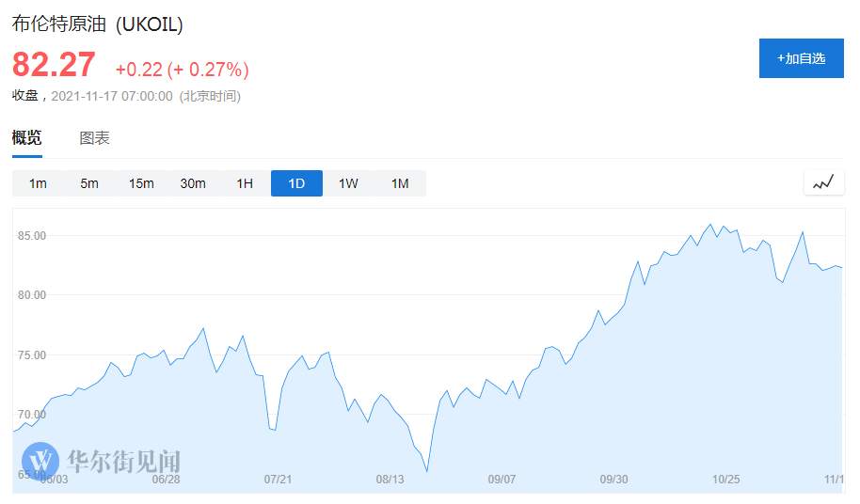
Task: Click the chart's August low point
Action: point(427,472)
